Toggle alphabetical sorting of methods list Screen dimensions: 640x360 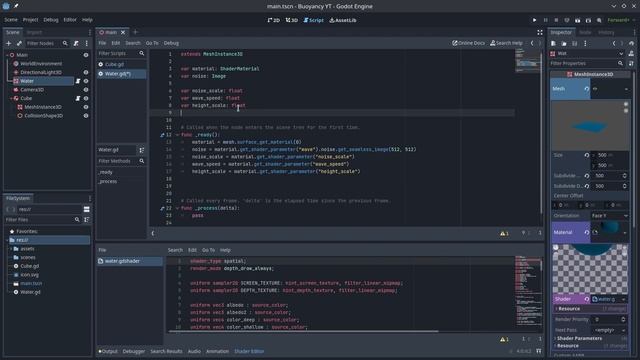[x=142, y=150]
